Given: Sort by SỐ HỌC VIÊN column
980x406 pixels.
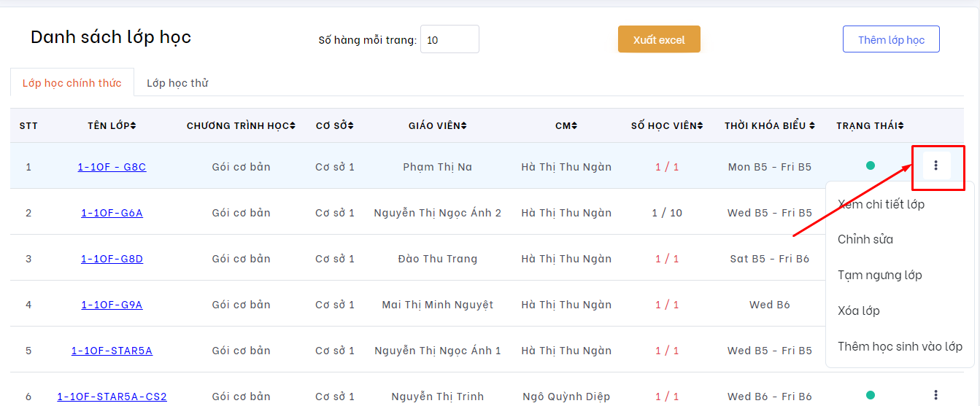Looking at the screenshot, I should point(667,126).
